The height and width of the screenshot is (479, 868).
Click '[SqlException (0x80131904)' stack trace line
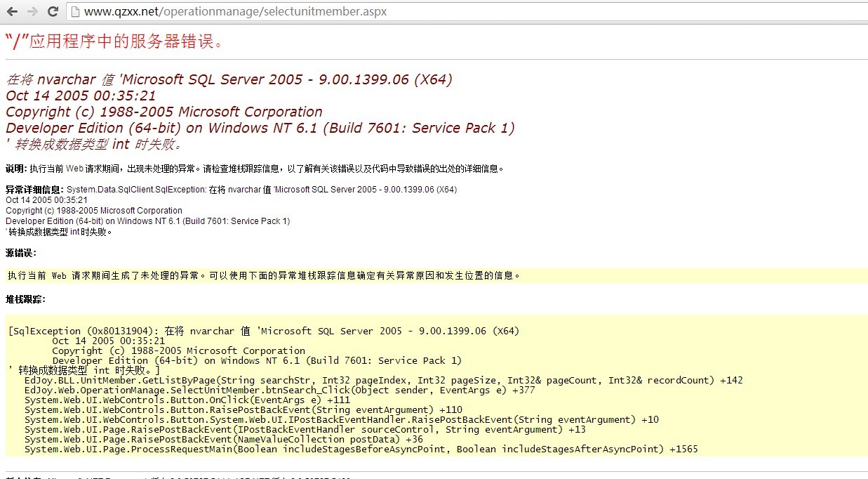coord(264,331)
